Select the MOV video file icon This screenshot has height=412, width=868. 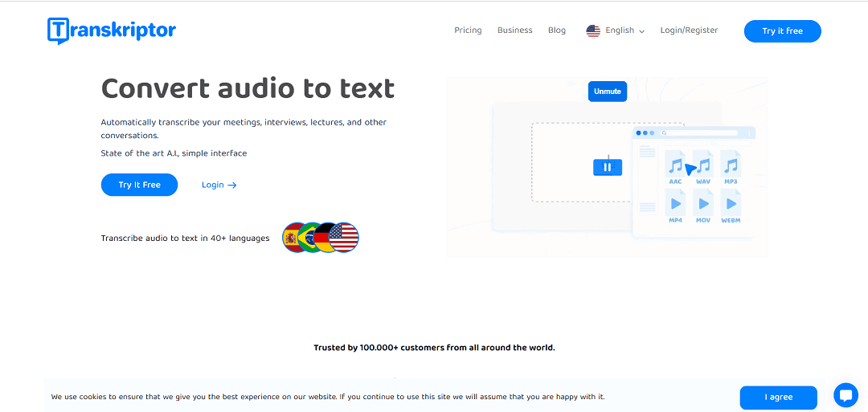[x=703, y=206]
